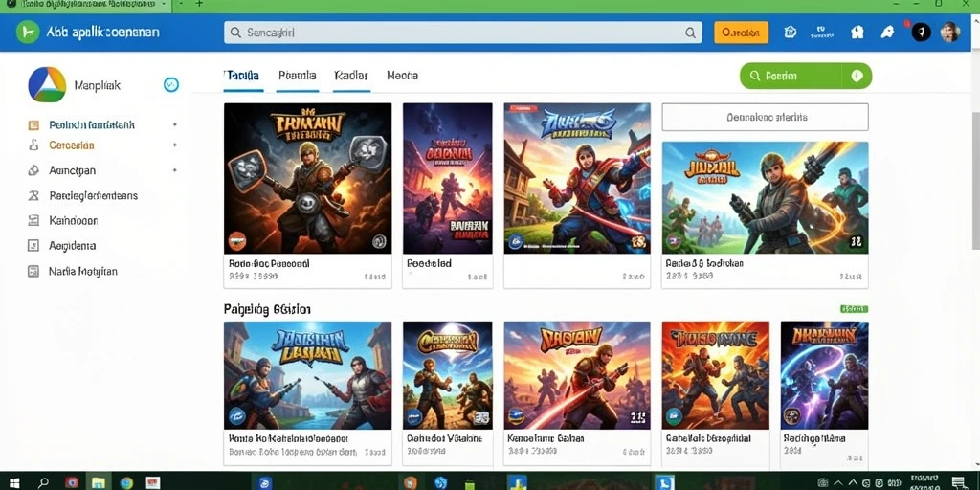Click icon beside Peainkh famdrlahk in sidebar
Screen dimensions: 980x490
33,125
